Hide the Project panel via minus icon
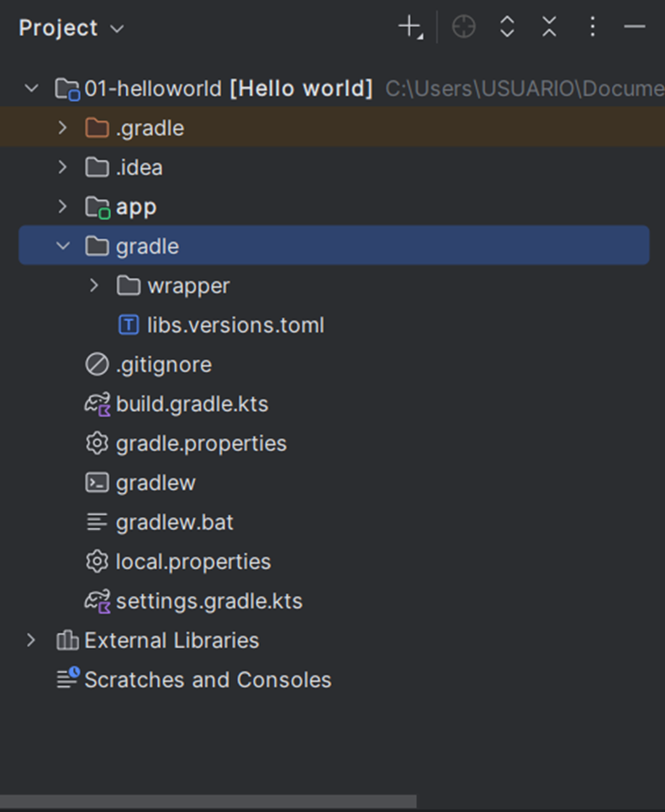 tap(635, 26)
